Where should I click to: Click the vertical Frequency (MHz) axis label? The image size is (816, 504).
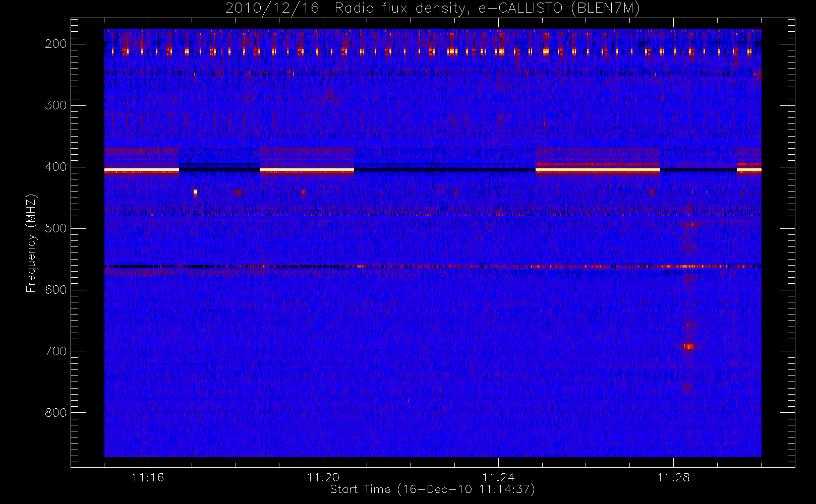(x=31, y=242)
